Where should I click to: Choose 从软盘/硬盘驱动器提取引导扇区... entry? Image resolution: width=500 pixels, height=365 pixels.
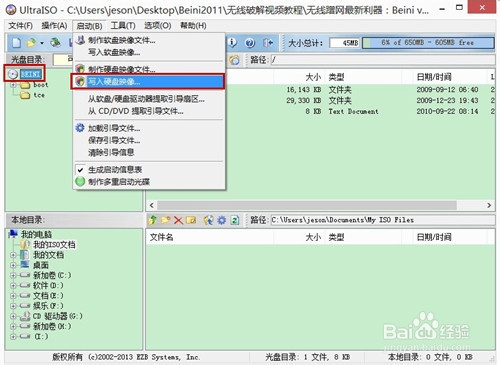point(148,99)
